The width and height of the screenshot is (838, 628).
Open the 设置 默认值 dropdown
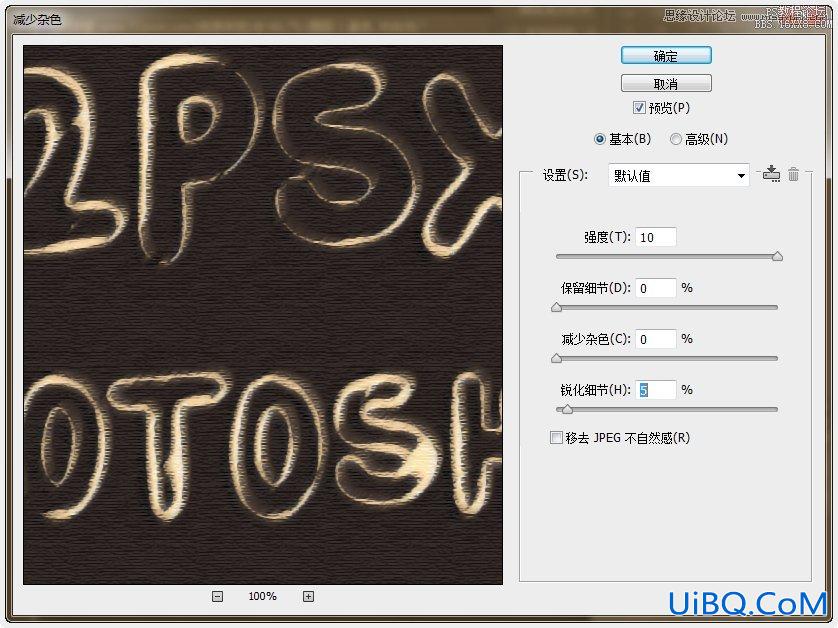pyautogui.click(x=679, y=175)
